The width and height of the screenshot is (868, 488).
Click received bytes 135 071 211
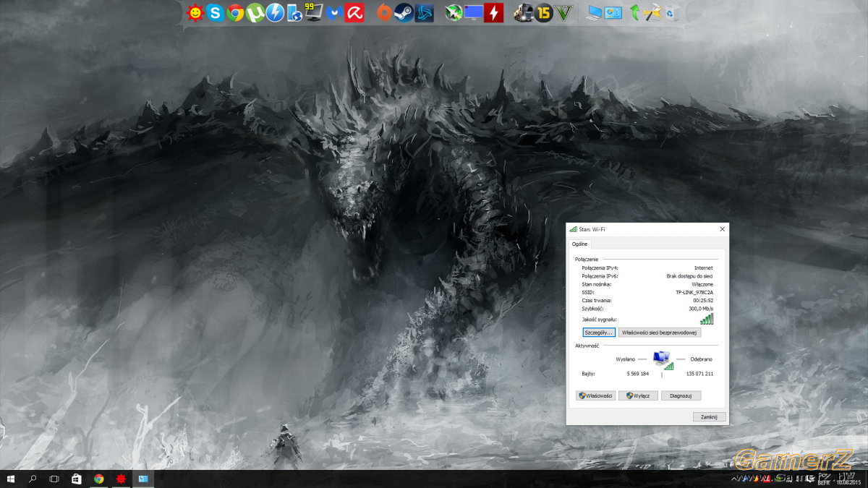tap(699, 374)
